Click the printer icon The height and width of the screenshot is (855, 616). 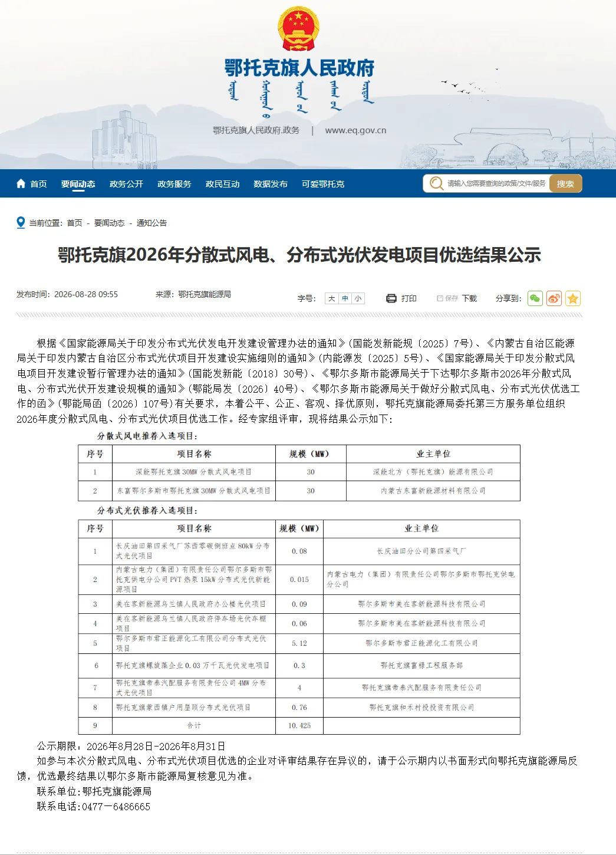(x=391, y=298)
